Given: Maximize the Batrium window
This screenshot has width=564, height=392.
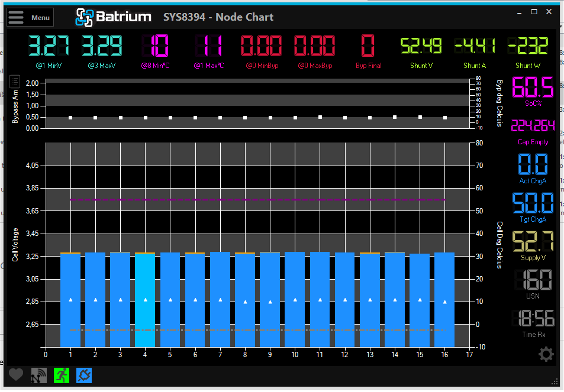Looking at the screenshot, I should pyautogui.click(x=534, y=12).
